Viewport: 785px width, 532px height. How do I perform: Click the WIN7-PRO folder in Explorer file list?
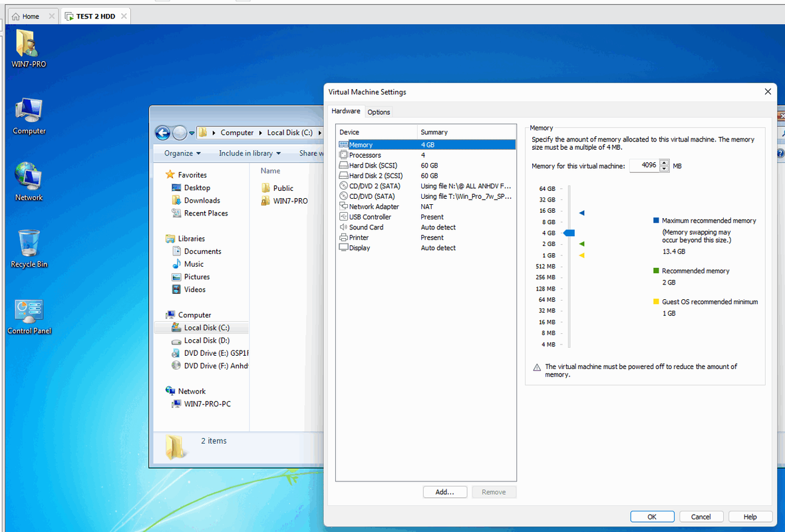coord(284,201)
